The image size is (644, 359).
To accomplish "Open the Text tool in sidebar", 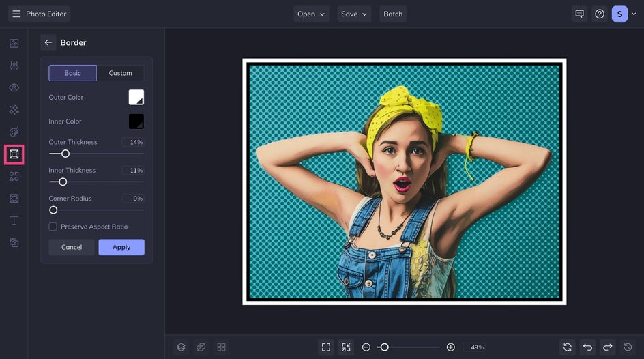I will pos(14,220).
